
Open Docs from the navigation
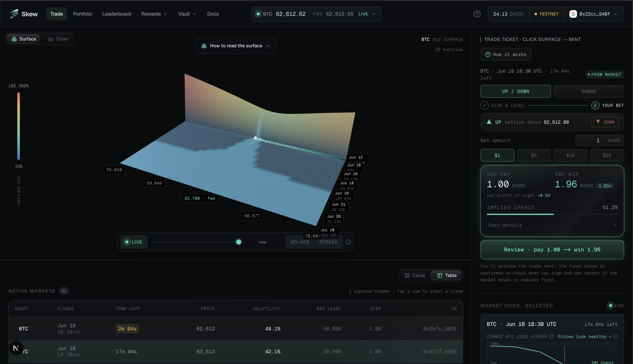[x=213, y=14]
